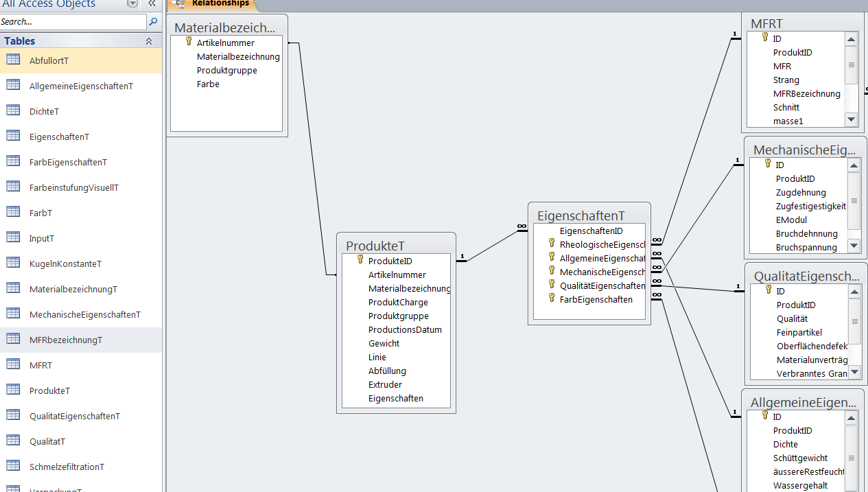Open the All Access Objects category dropdown
Screen dimensions: 868x492
132,3
